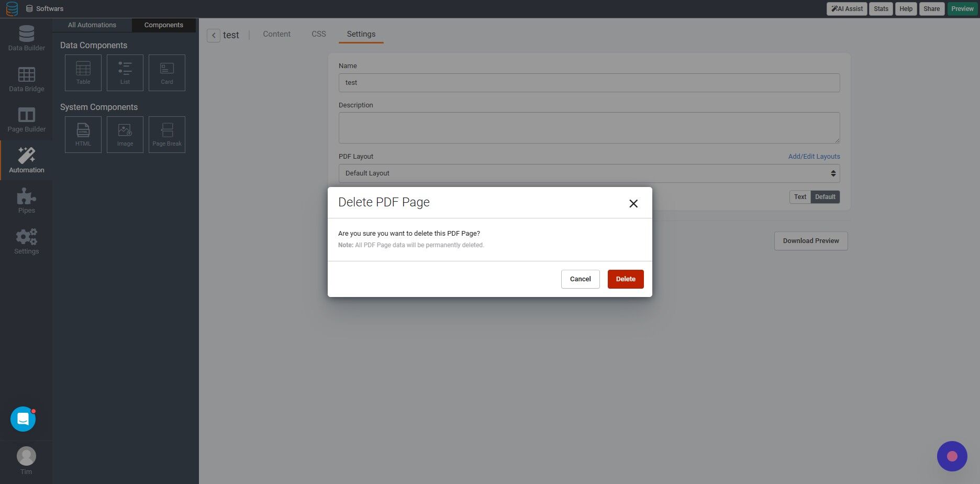Add a Table data component

click(83, 72)
